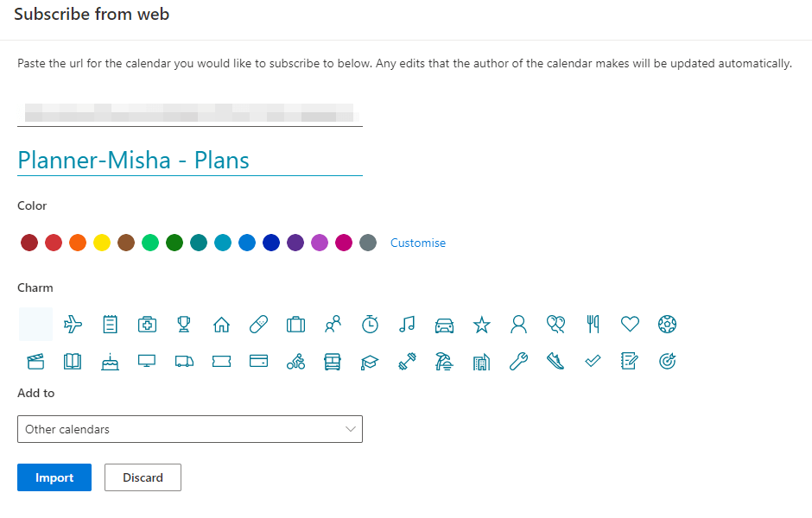The height and width of the screenshot is (518, 812).
Task: Select the grey color swatch
Action: tap(368, 243)
